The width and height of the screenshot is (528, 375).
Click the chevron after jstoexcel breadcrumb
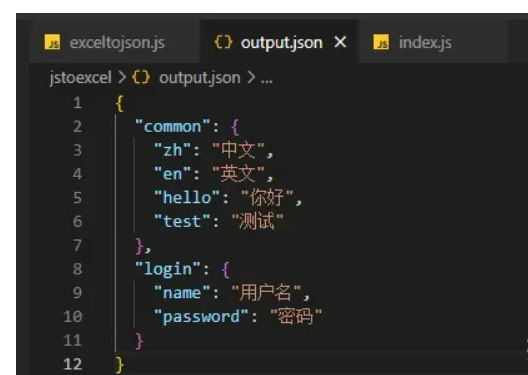pos(122,78)
